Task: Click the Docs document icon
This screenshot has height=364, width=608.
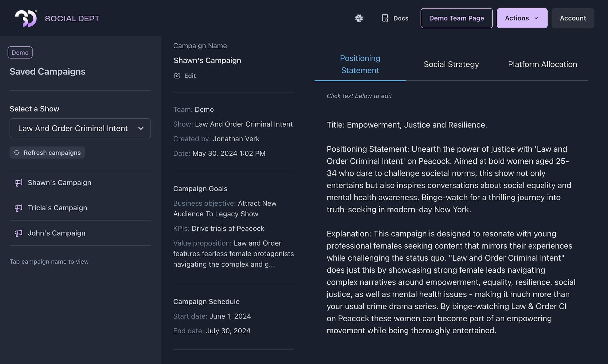Action: pos(385,18)
